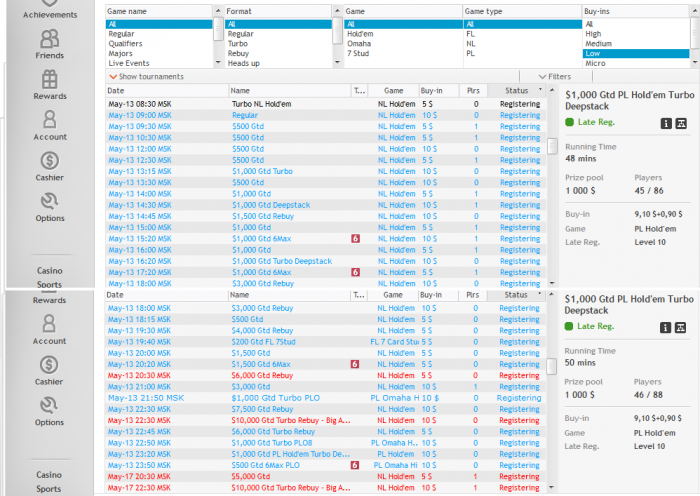The image size is (700, 496).
Task: Select Omaha in Game filter
Action: pos(359,43)
